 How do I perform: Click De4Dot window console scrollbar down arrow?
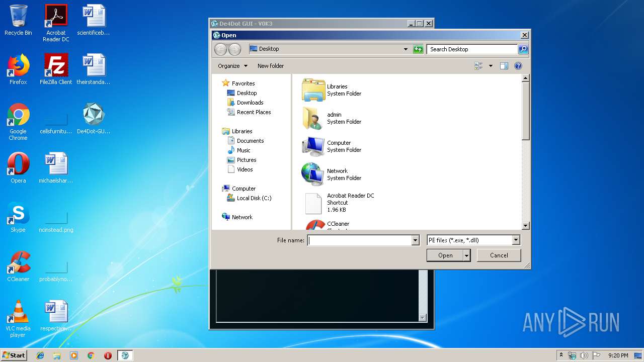[x=423, y=317]
